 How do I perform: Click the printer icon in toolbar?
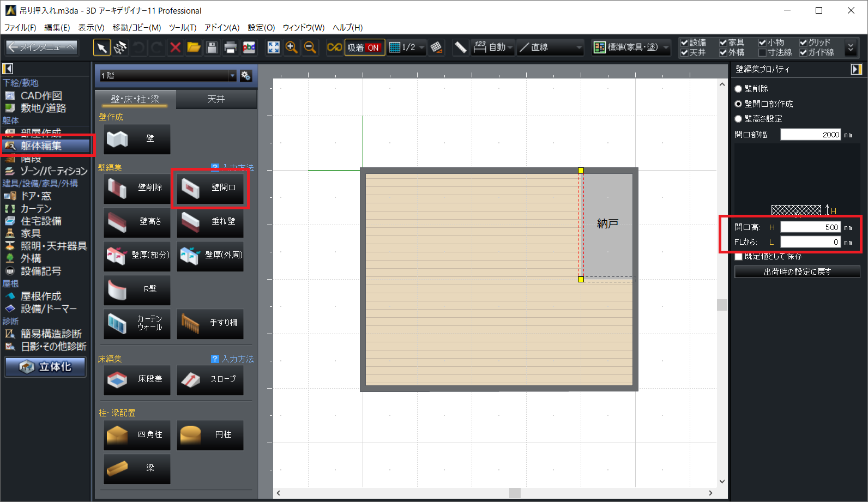click(x=230, y=48)
